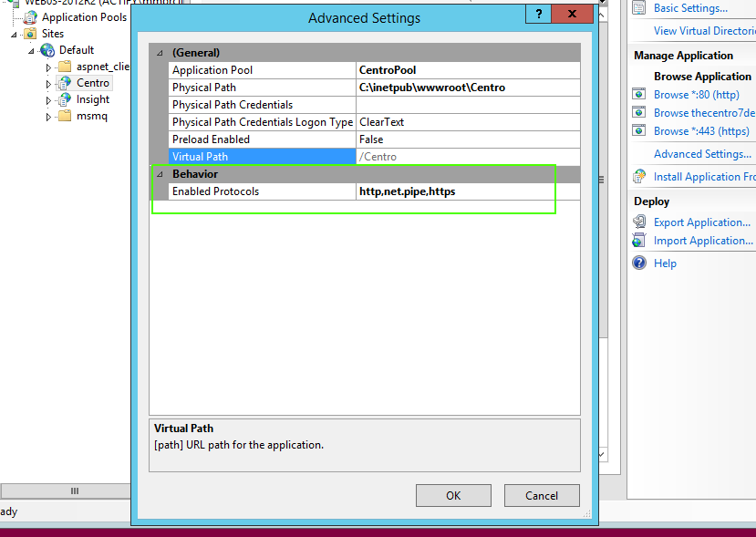Click the Sites folder globe icon
The width and height of the screenshot is (756, 537).
31,34
